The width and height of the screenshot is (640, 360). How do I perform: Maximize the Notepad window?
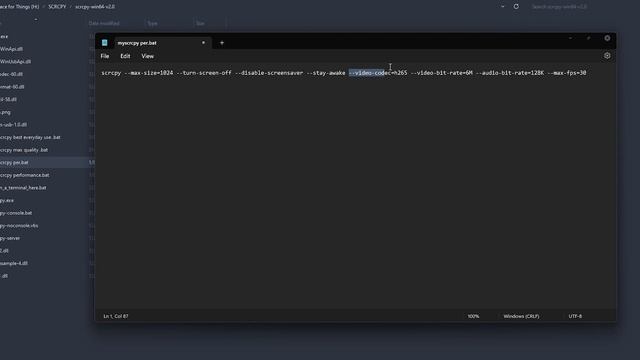[589, 38]
